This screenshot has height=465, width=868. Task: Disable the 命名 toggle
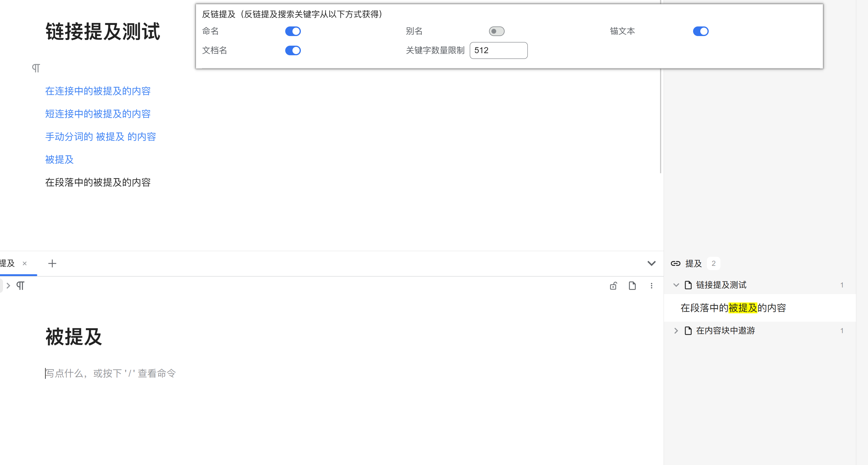(293, 31)
